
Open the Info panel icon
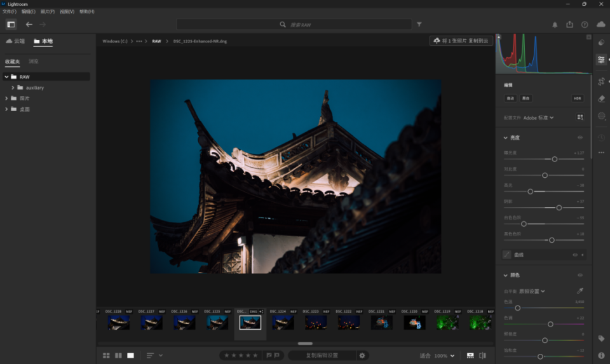[602, 356]
